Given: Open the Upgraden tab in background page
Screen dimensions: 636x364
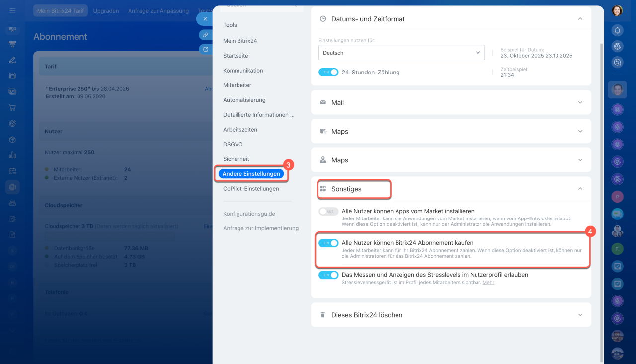Looking at the screenshot, I should pyautogui.click(x=106, y=10).
